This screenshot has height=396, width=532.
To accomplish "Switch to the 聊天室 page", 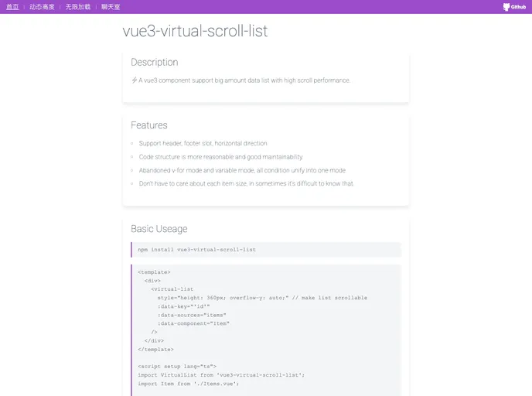I will click(111, 6).
